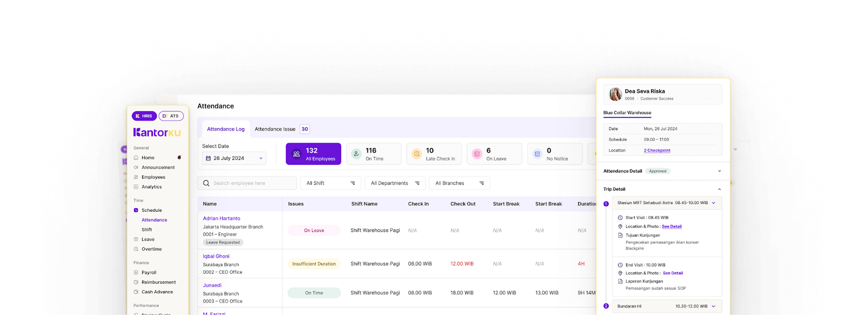
Task: Click the Employees icon in sidebar
Action: (136, 178)
